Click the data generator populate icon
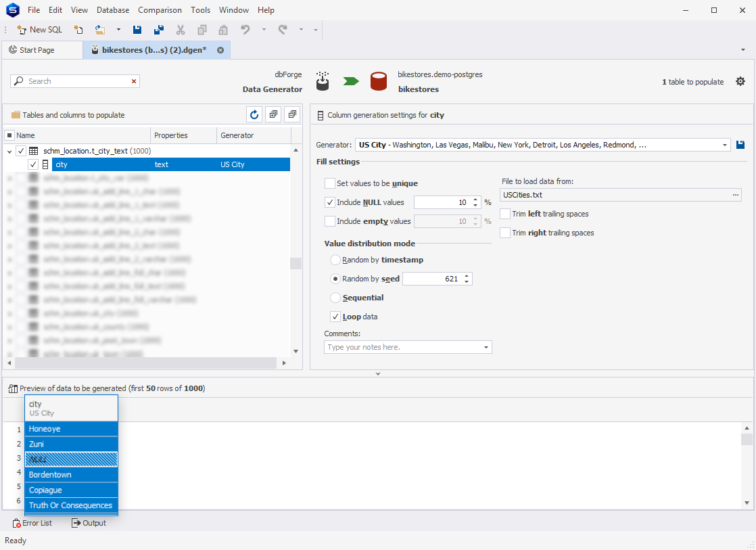Viewport: 756px width, 550px height. pos(323,81)
